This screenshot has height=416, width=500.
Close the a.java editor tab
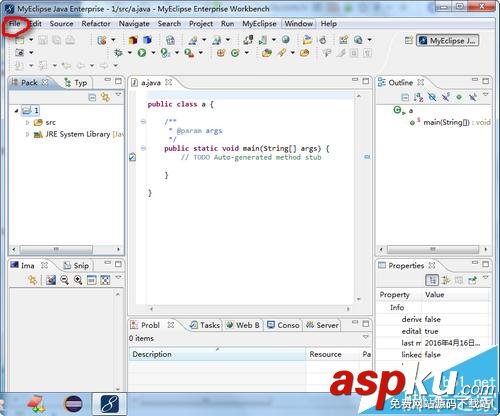click(x=169, y=82)
